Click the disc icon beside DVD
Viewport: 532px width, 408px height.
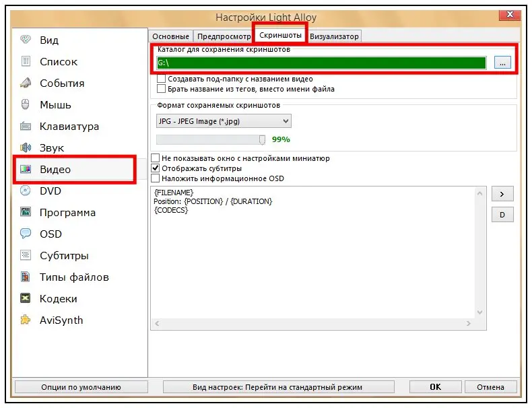click(26, 191)
